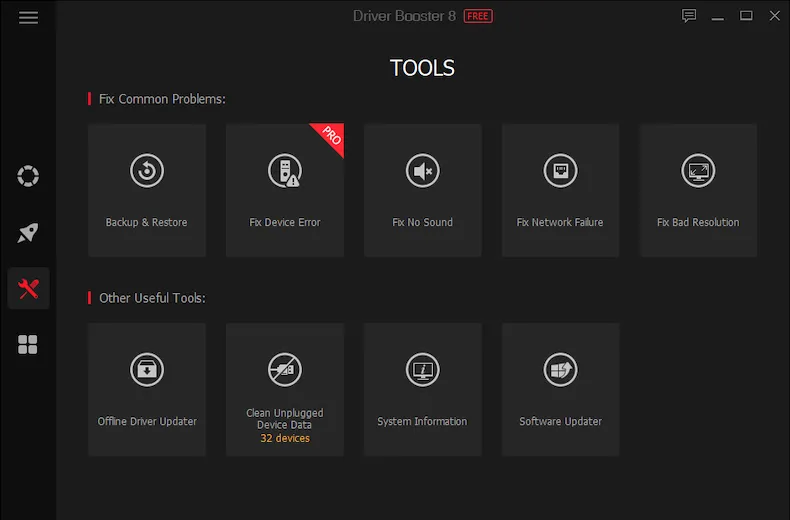Click the PRO ribbon badge
This screenshot has width=790, height=520.
[x=331, y=136]
